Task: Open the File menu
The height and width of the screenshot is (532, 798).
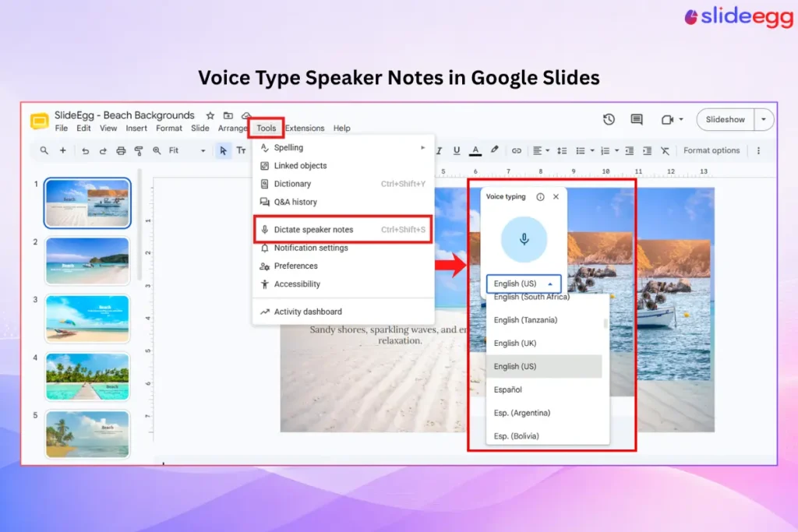Action: click(x=61, y=129)
